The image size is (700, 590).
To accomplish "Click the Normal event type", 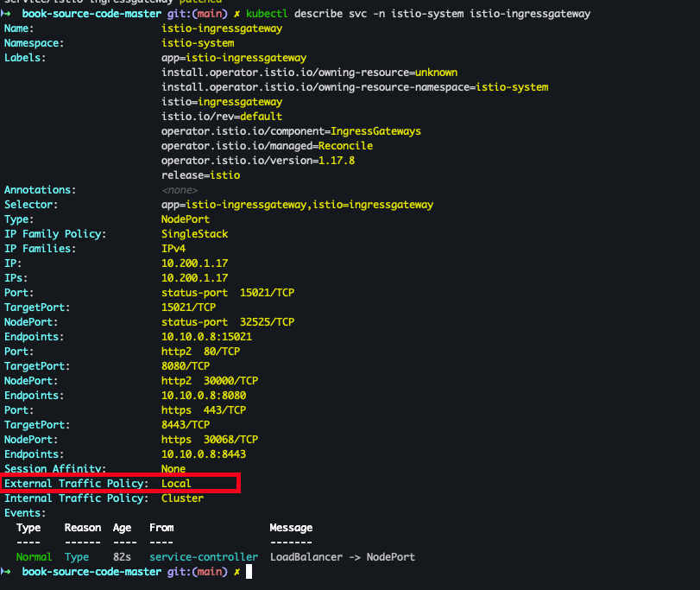I will coord(34,557).
